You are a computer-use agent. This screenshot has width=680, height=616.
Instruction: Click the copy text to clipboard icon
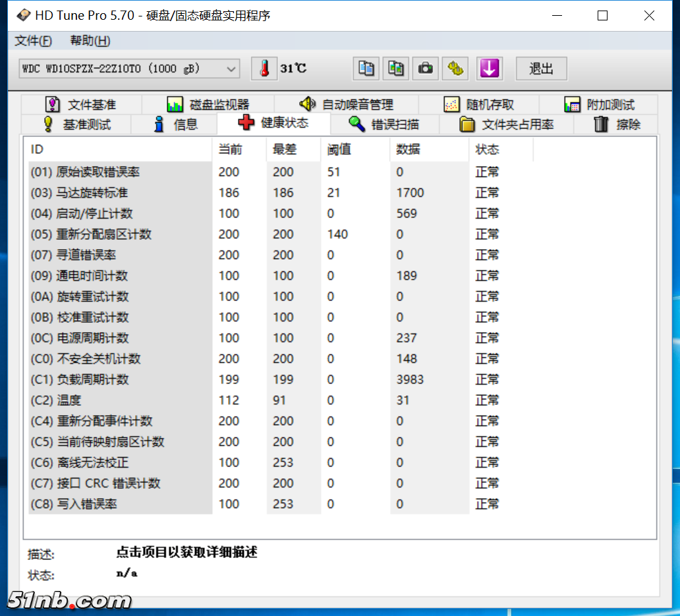tap(366, 69)
